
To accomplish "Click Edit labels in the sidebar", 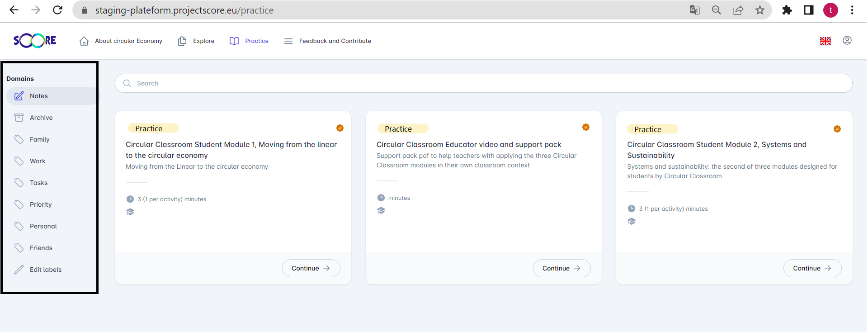I will 45,270.
